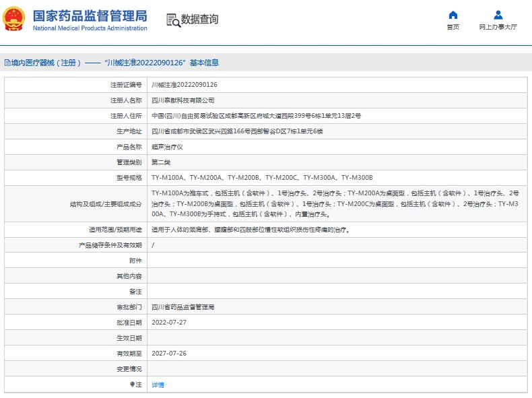Click the bullet icon beside 注 label
This screenshot has height=398, width=532.
[133, 385]
